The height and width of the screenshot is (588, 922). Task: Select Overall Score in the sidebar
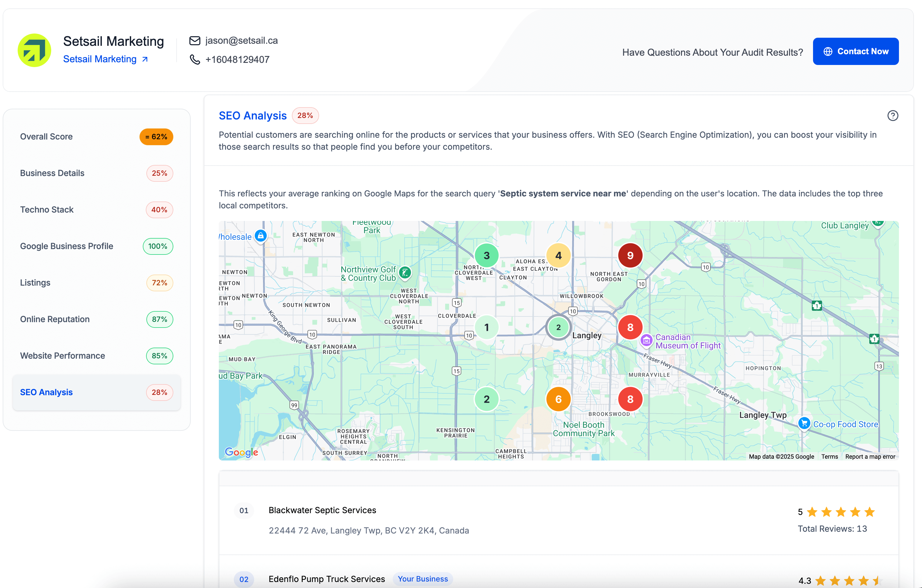click(96, 137)
